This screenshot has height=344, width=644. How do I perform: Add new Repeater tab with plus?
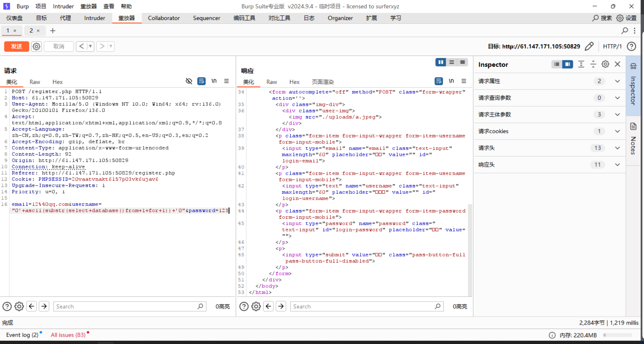coord(53,31)
